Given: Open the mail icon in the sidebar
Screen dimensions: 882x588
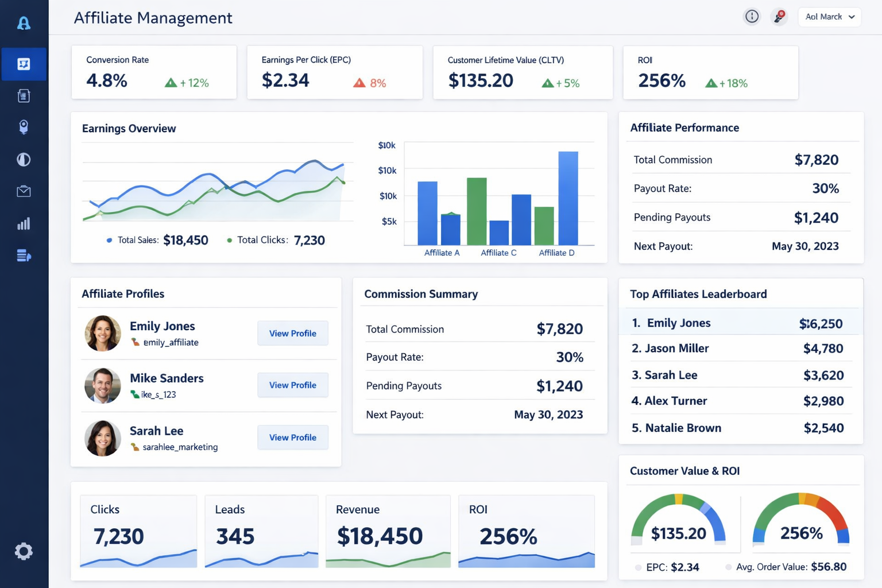Looking at the screenshot, I should pyautogui.click(x=24, y=191).
